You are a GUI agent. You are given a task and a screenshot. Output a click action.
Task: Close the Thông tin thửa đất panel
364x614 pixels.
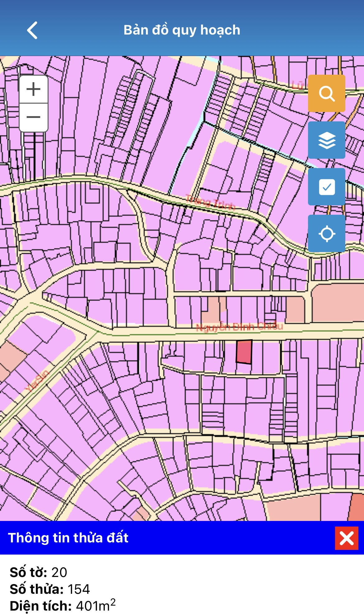coord(347,538)
